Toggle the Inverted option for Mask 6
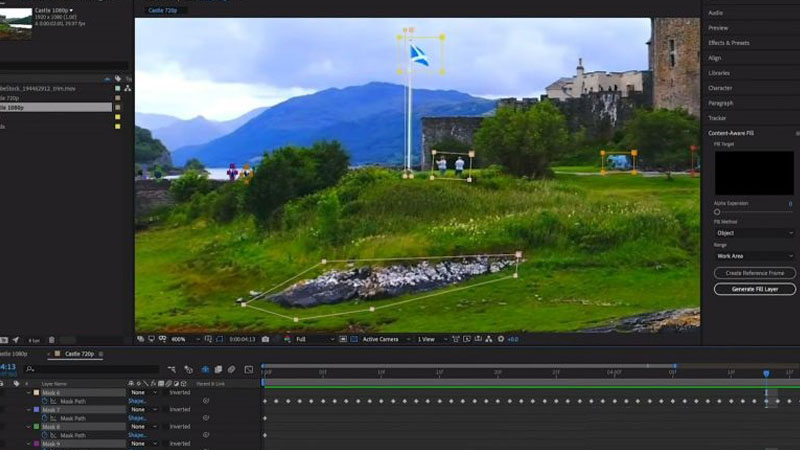 coord(179,393)
